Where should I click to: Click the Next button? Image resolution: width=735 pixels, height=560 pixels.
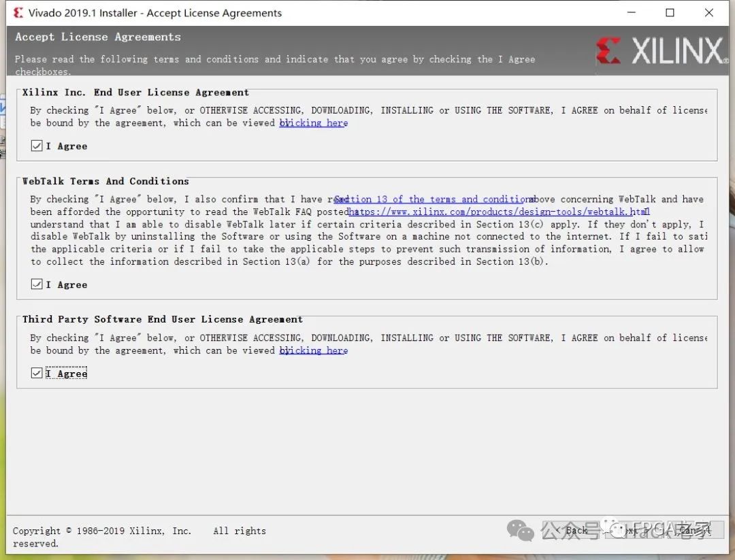click(x=634, y=529)
